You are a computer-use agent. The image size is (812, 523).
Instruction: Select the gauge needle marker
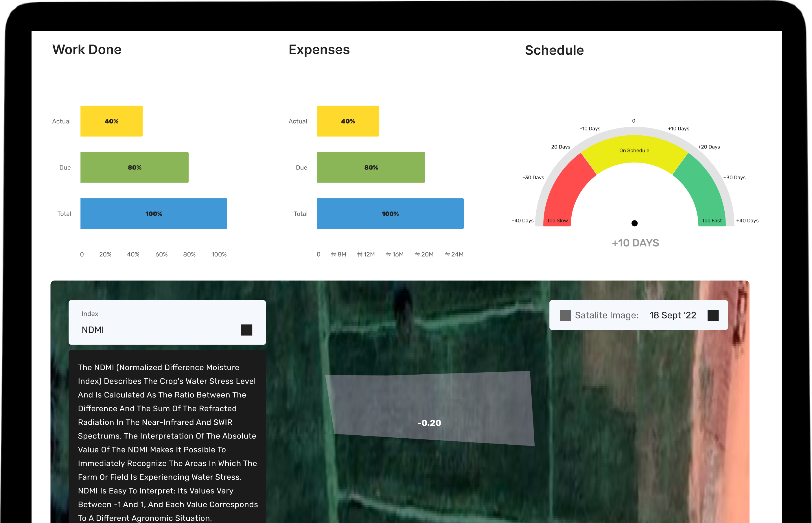pos(634,223)
